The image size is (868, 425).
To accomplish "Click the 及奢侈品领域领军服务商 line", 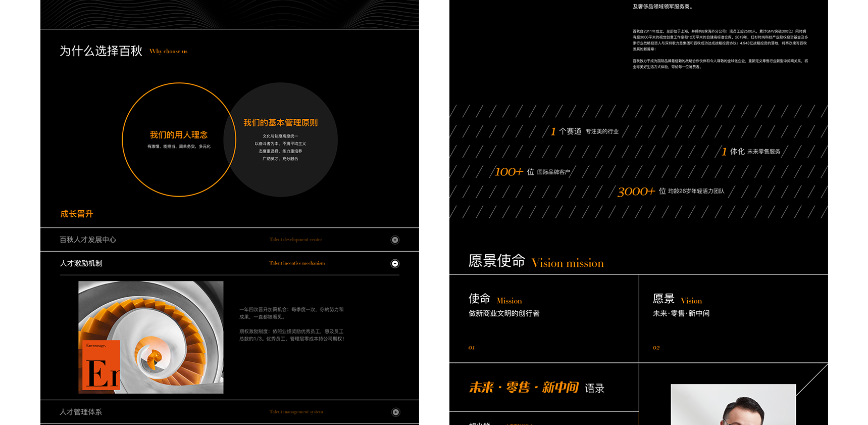I will click(663, 7).
